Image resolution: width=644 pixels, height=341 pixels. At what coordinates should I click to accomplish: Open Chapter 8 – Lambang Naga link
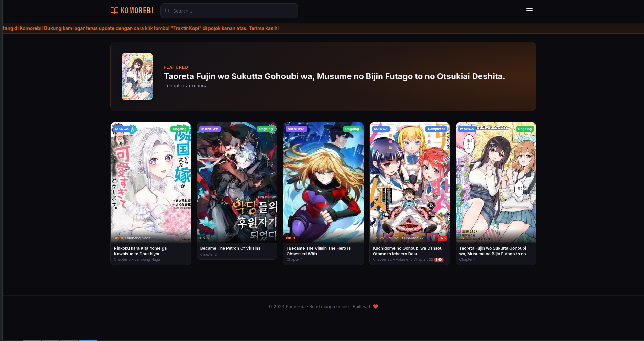[x=137, y=260]
